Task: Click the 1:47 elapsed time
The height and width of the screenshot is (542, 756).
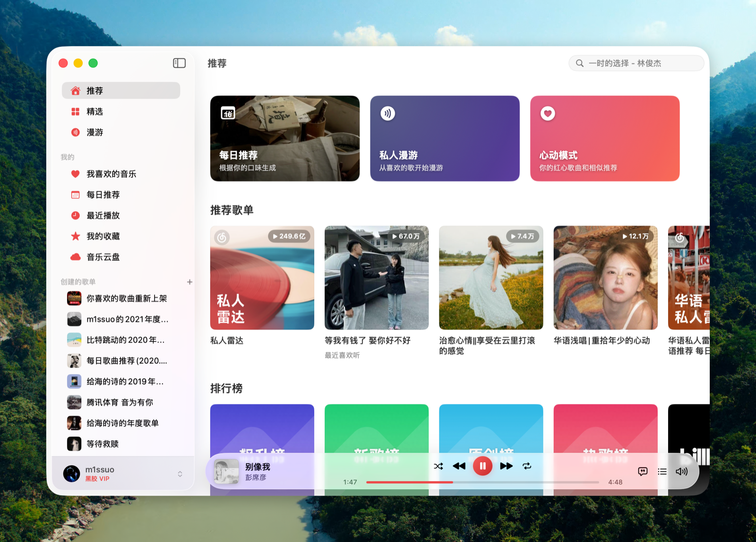Action: [x=350, y=482]
